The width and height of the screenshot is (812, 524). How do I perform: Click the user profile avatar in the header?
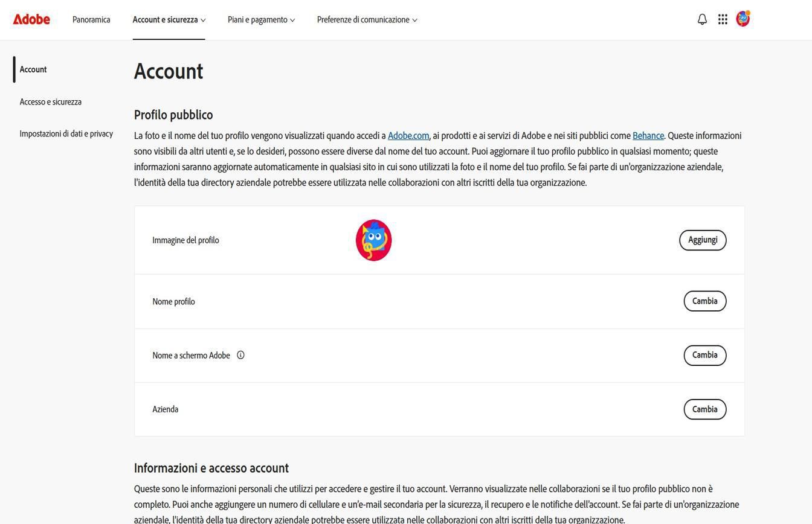point(743,19)
